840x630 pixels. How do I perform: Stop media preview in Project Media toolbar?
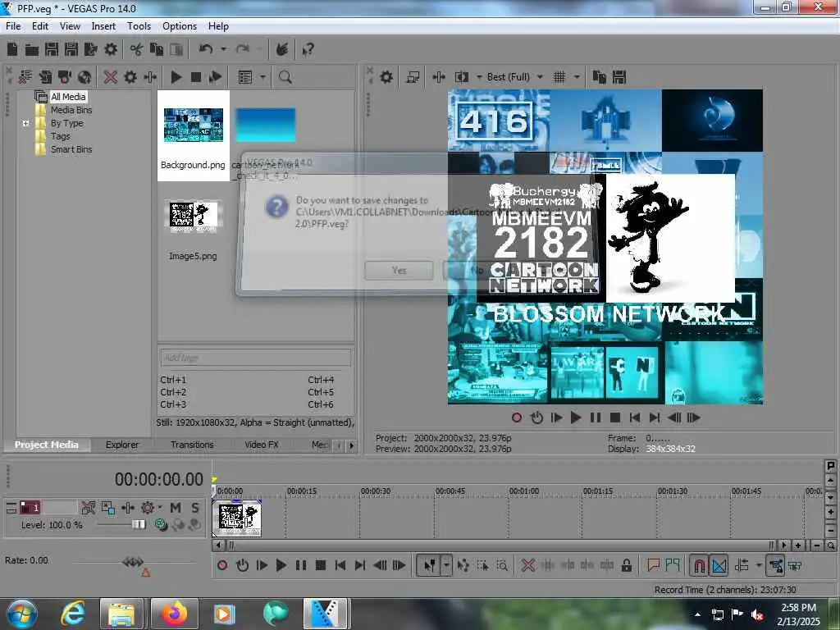195,77
